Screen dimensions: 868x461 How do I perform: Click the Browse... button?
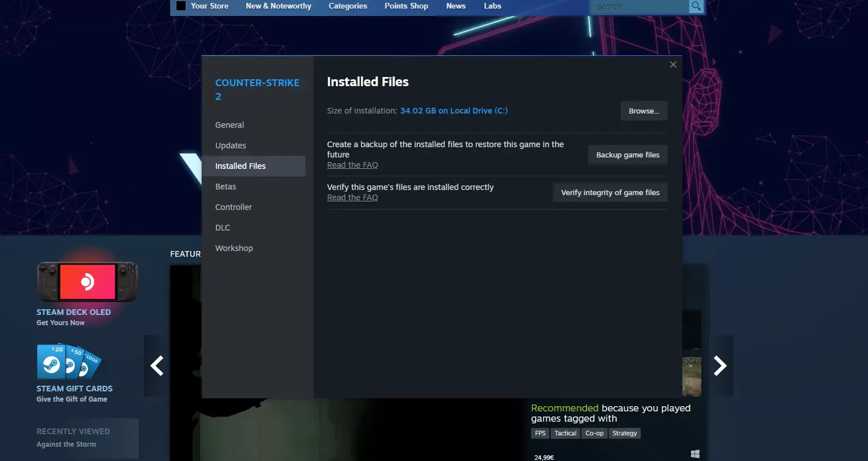pyautogui.click(x=644, y=111)
